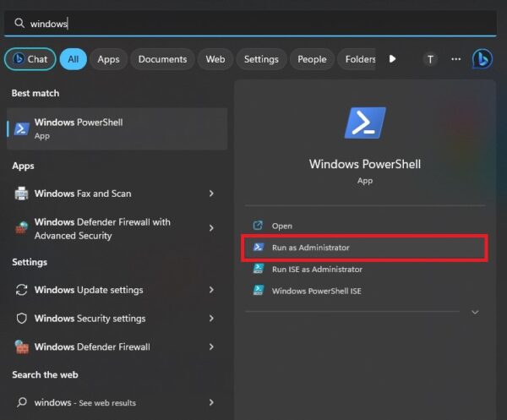Click the search text input field

click(x=253, y=24)
